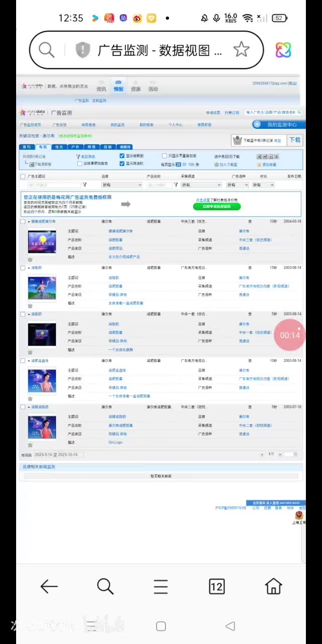This screenshot has width=322, height=644.
Task: Click the 加入下载篮 basket icon
Action: pyautogui.click(x=217, y=164)
